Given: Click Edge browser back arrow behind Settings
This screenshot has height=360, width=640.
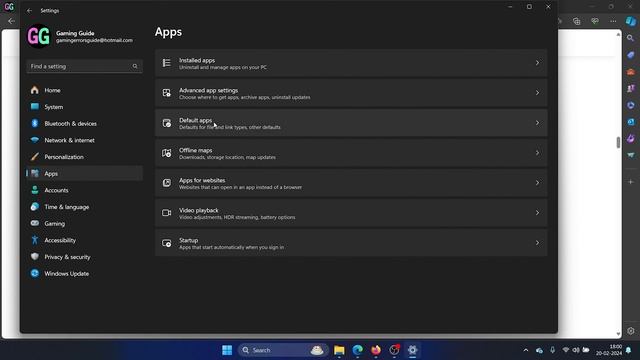Looking at the screenshot, I should 11,21.
